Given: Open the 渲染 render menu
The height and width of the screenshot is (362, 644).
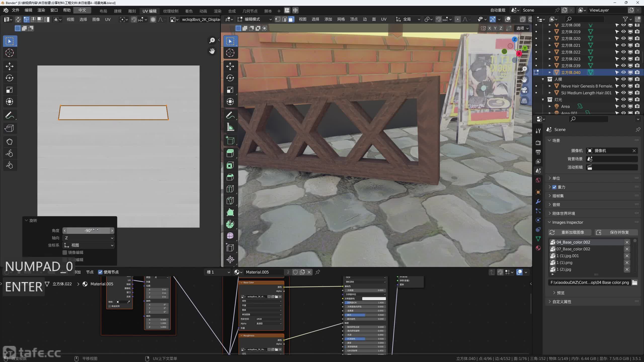Looking at the screenshot, I should pyautogui.click(x=41, y=10).
